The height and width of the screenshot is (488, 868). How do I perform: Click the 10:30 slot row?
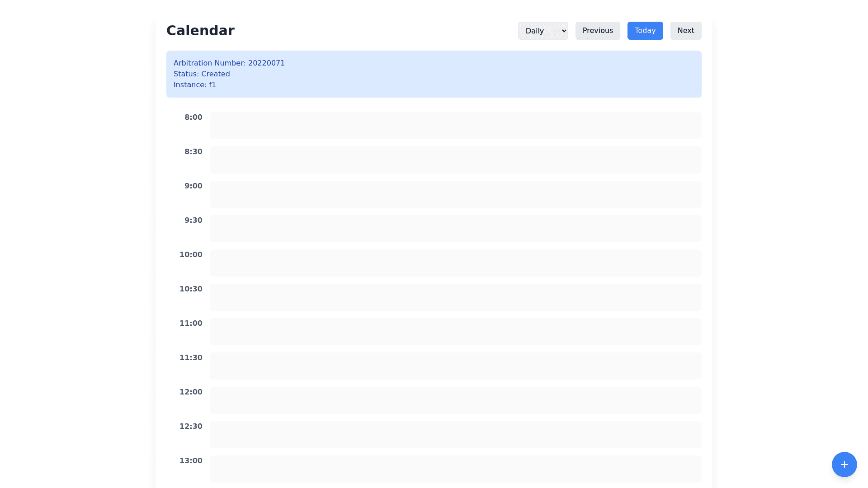[x=455, y=297]
